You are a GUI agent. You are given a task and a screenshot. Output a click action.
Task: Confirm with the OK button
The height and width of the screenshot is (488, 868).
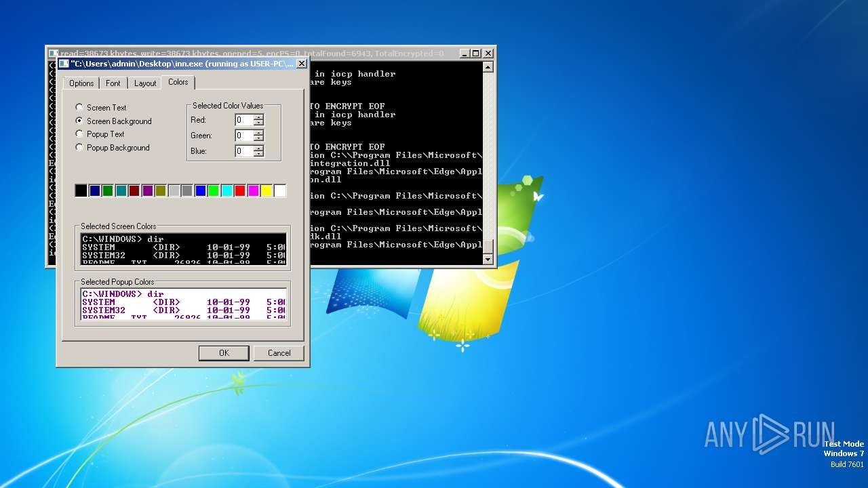224,353
